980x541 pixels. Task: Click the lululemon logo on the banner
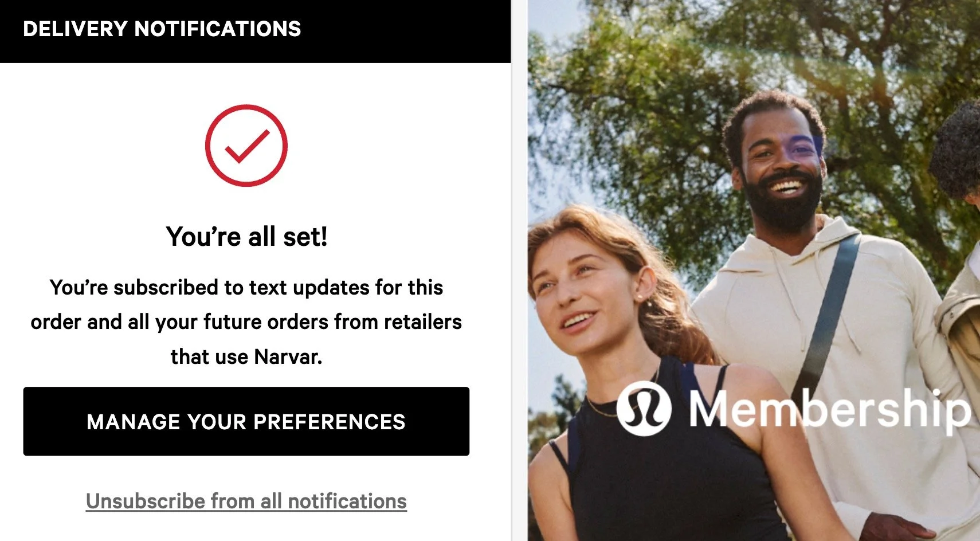[x=644, y=408]
